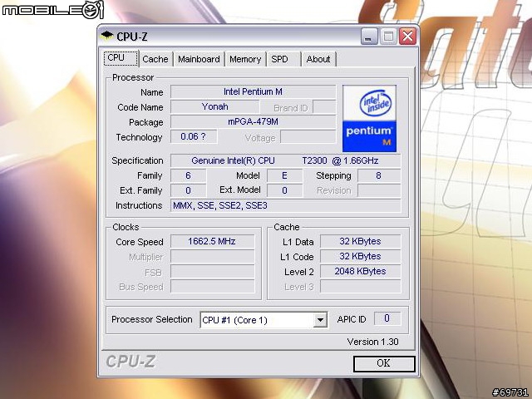Click the CPU-Z logo text at bottom left

131,362
